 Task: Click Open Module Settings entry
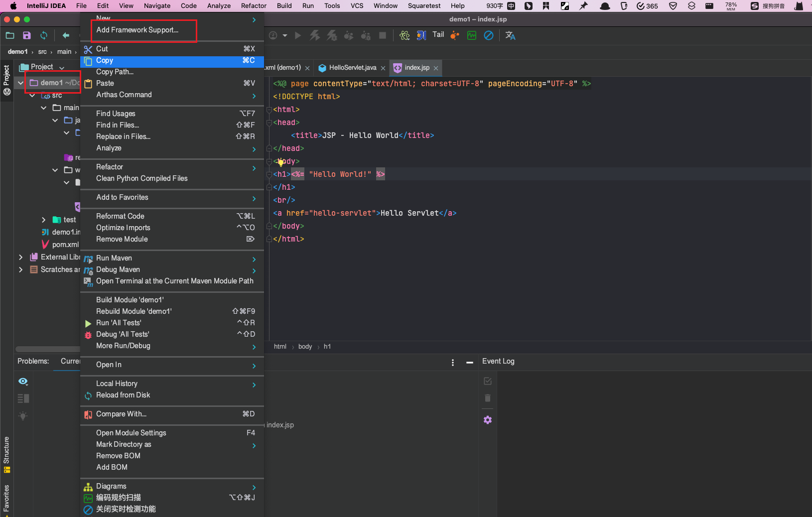(172, 433)
